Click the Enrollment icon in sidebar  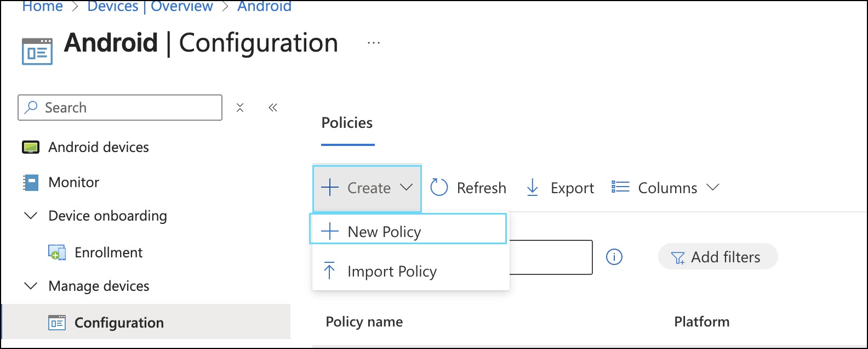[x=57, y=252]
